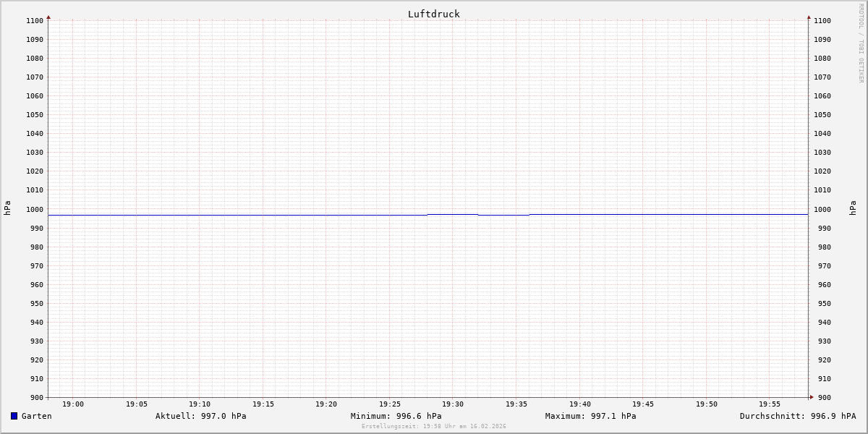Click the left axis 900 label

click(x=37, y=398)
